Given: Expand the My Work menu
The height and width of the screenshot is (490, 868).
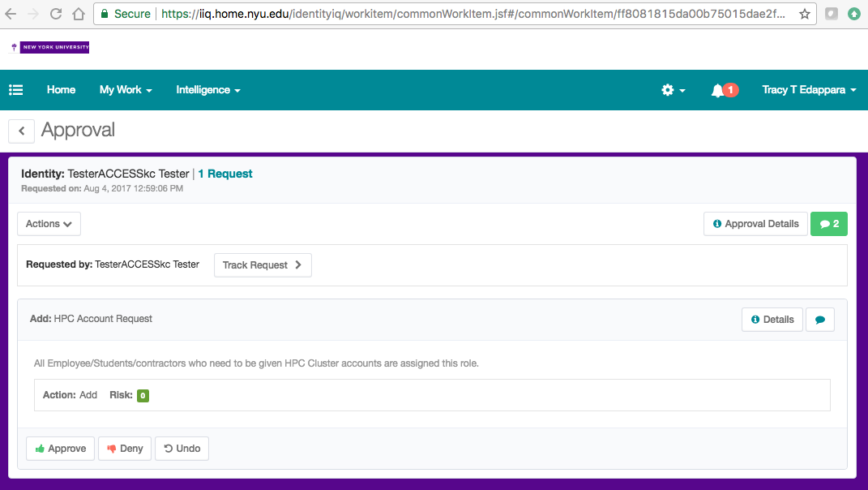Looking at the screenshot, I should [125, 90].
